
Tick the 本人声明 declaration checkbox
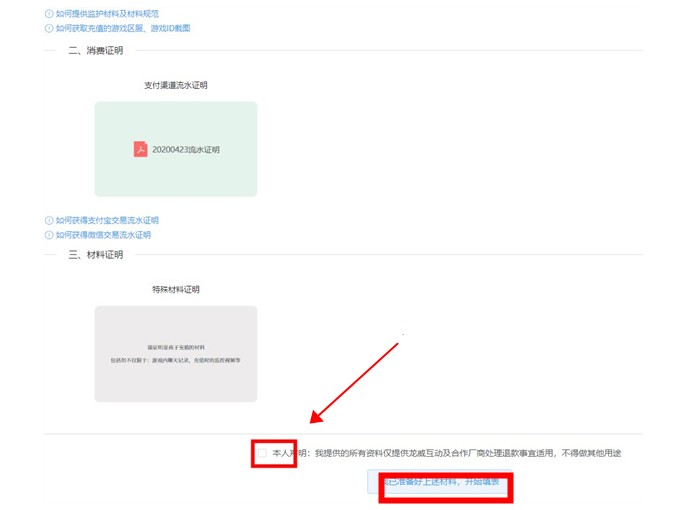coord(262,454)
